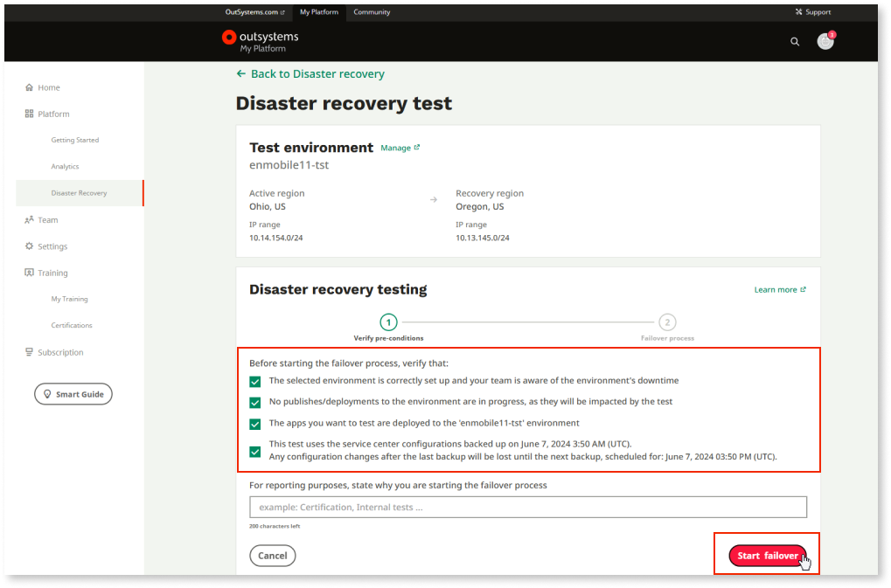Image resolution: width=891 pixels, height=588 pixels.
Task: Select Disaster Recovery in the sidebar
Action: coord(79,193)
